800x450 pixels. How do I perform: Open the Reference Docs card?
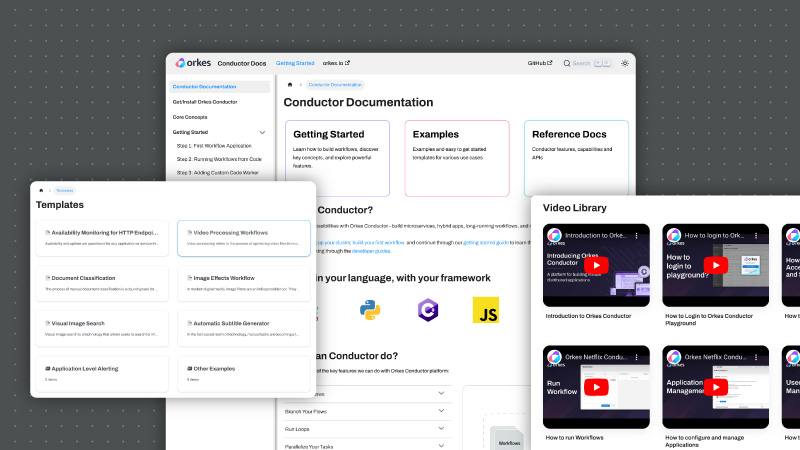point(576,158)
